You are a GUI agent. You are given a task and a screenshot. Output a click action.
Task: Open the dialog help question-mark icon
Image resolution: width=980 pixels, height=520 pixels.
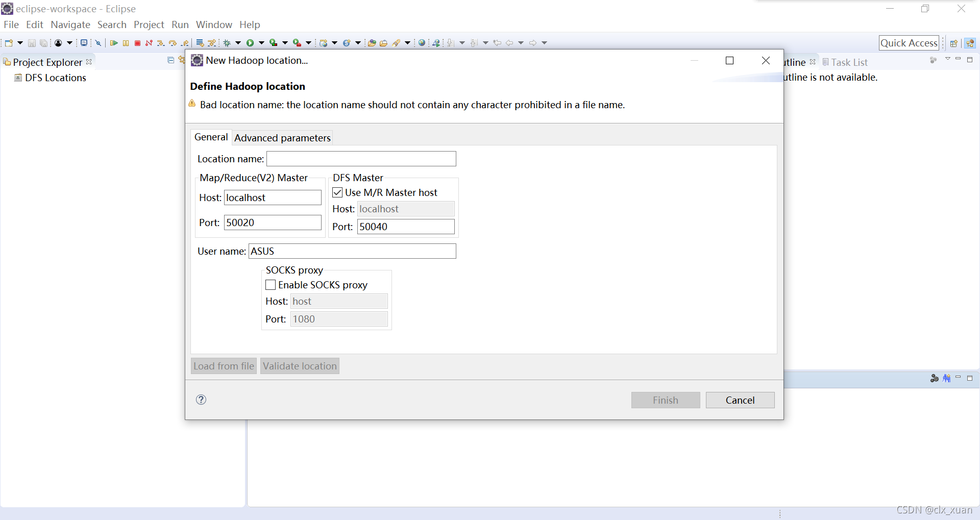pyautogui.click(x=201, y=400)
